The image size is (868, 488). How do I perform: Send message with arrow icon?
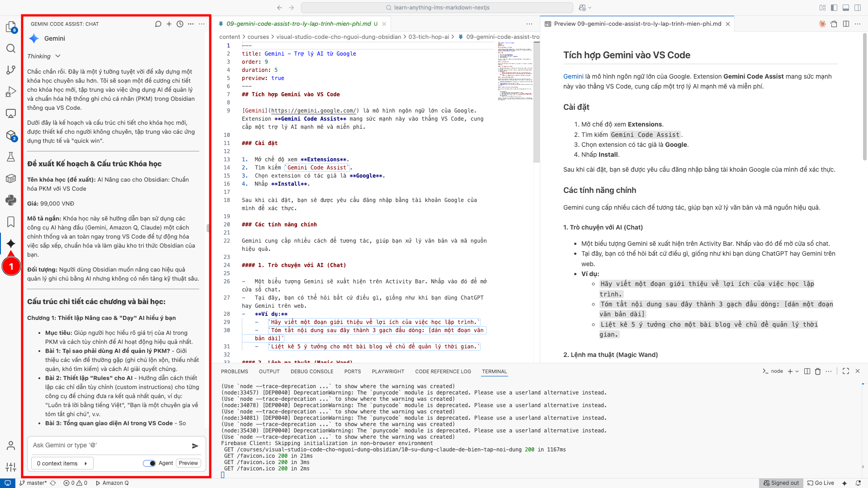(195, 446)
